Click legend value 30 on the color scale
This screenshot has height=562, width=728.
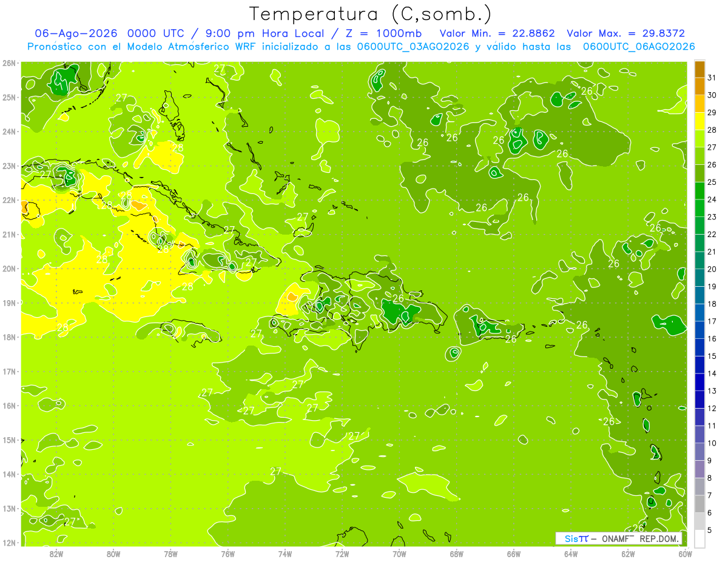point(712,95)
